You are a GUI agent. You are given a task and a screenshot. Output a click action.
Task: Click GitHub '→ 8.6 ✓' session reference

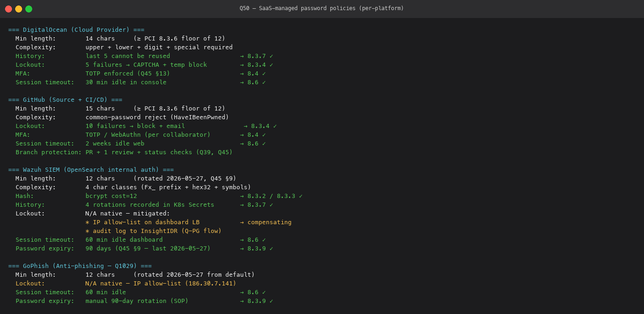pos(253,143)
